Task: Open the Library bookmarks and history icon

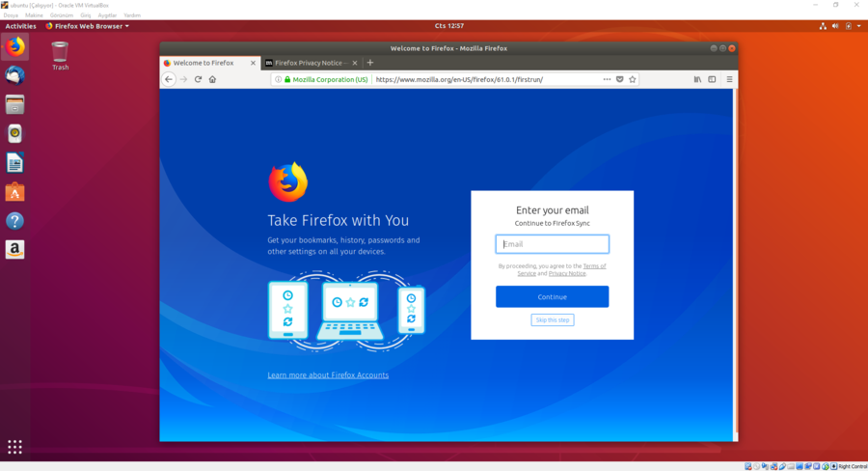Action: [697, 79]
